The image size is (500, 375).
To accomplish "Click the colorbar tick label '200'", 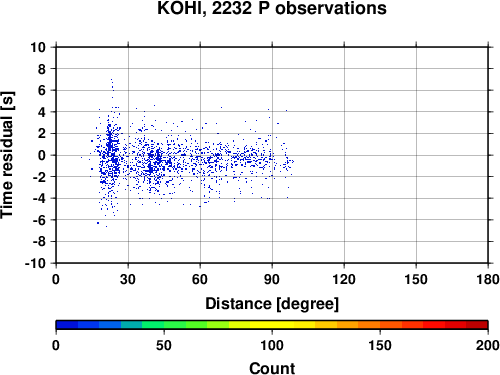I will pos(488,345).
